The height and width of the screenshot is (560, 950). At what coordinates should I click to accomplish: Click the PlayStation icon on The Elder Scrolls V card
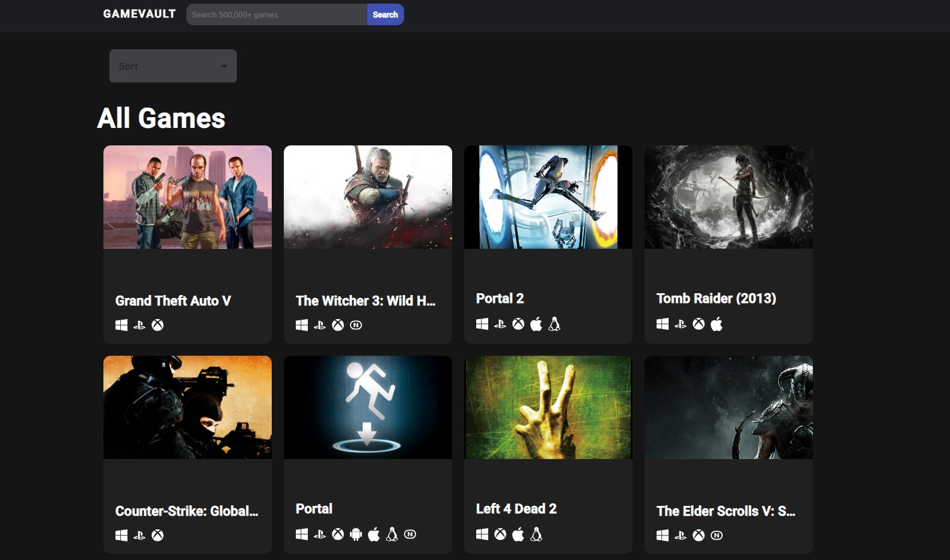click(681, 535)
